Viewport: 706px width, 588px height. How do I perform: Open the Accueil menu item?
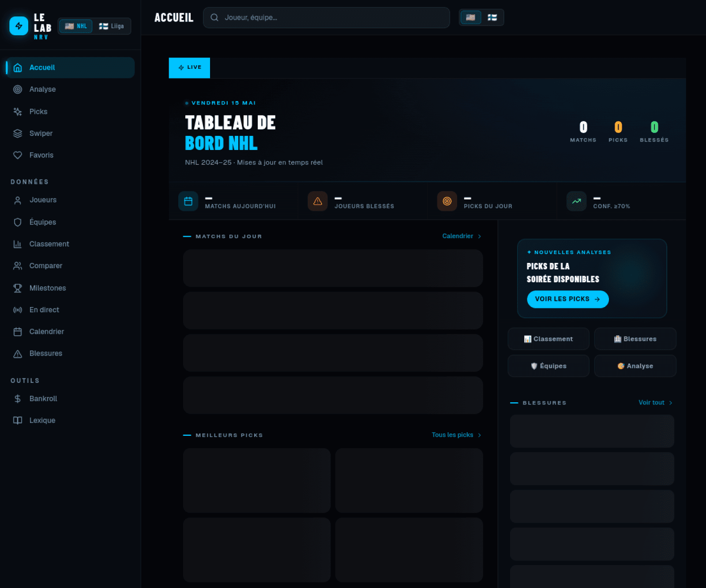click(70, 67)
